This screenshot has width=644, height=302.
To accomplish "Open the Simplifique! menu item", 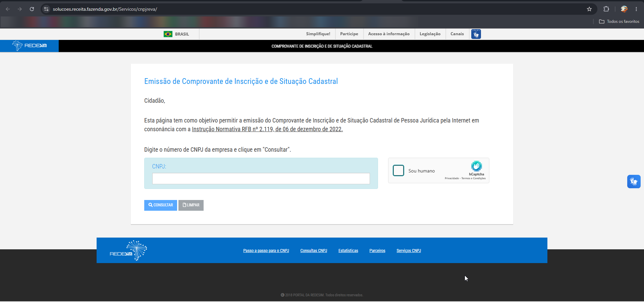I will pos(318,34).
